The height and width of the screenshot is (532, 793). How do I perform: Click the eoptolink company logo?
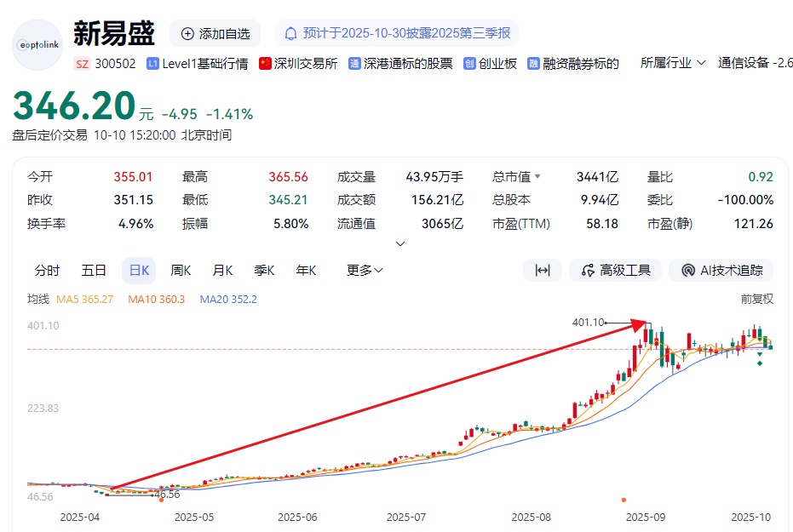coord(37,45)
